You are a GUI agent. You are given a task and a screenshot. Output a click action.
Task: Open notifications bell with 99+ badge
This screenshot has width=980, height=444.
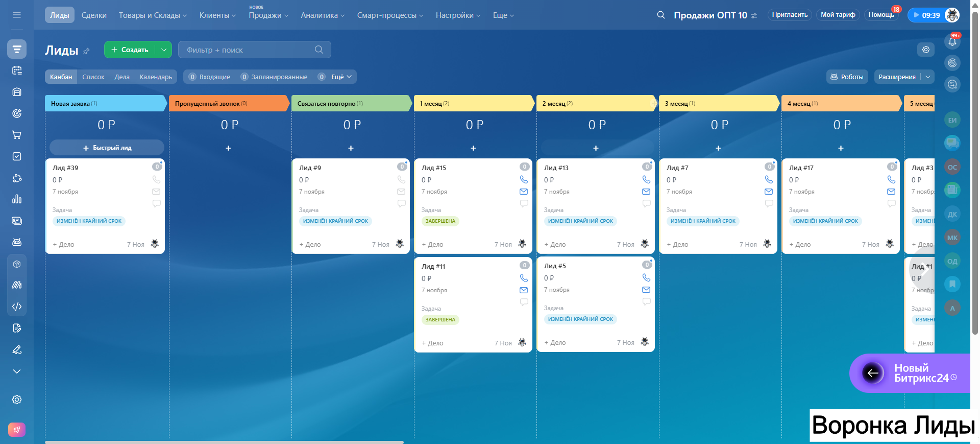pyautogui.click(x=952, y=41)
